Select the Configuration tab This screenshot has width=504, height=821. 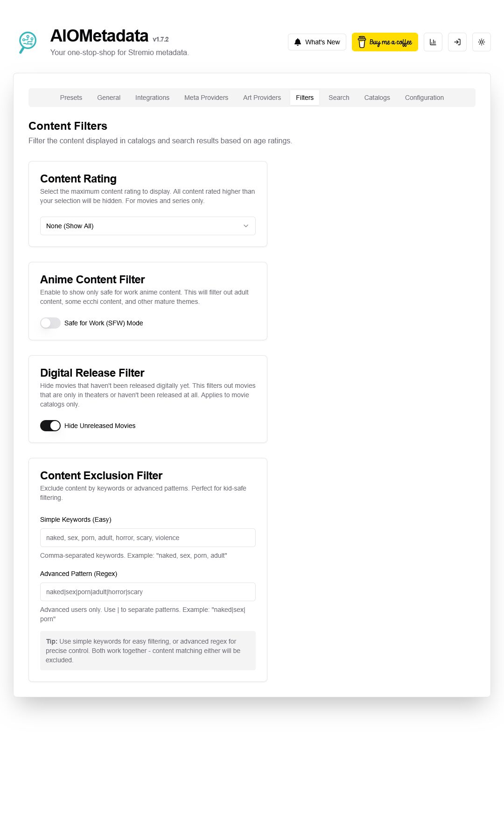424,98
